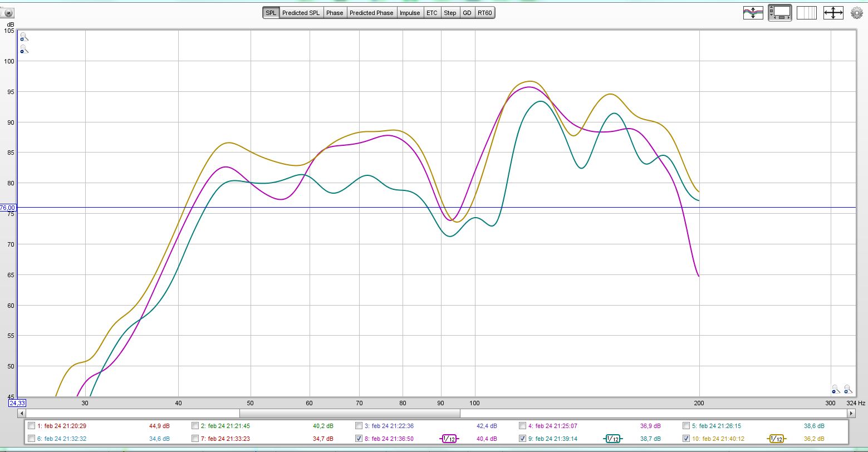868x452 pixels.
Task: Zoom in vertically with top-left magnifier
Action: pos(23,37)
